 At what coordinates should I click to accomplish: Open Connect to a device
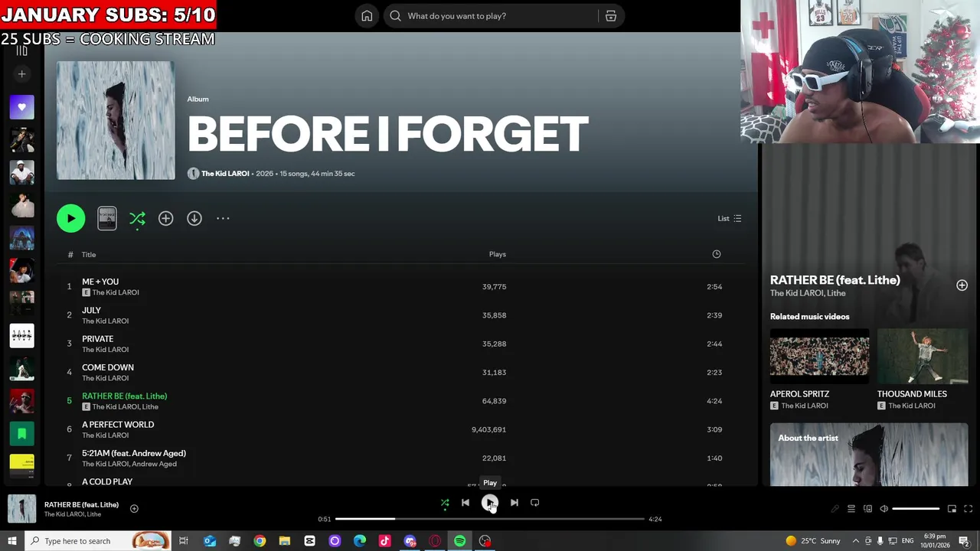point(867,509)
